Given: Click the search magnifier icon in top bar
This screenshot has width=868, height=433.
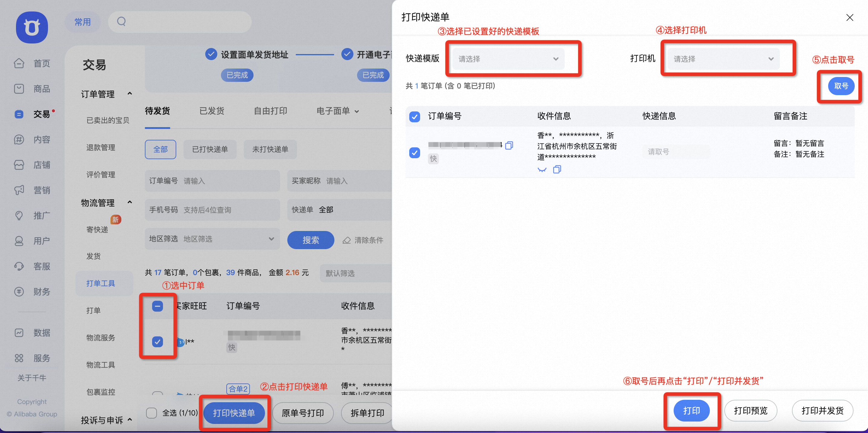Looking at the screenshot, I should (x=121, y=21).
